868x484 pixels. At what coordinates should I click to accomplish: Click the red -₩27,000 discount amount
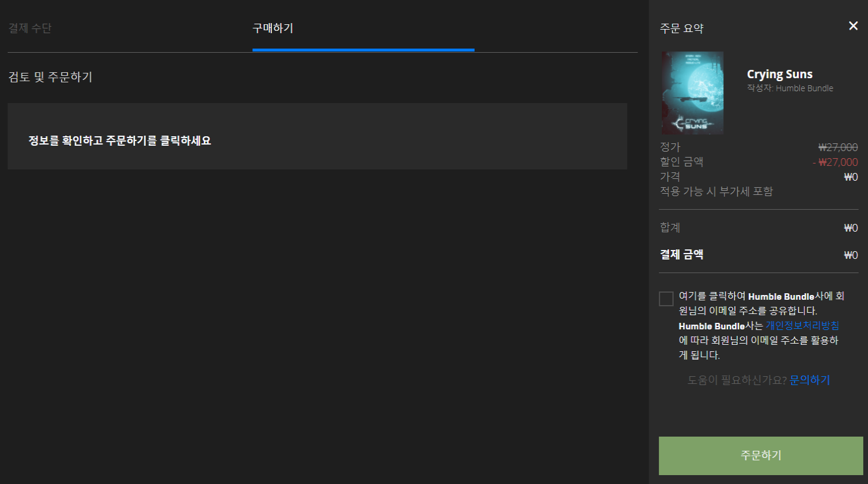pos(835,162)
